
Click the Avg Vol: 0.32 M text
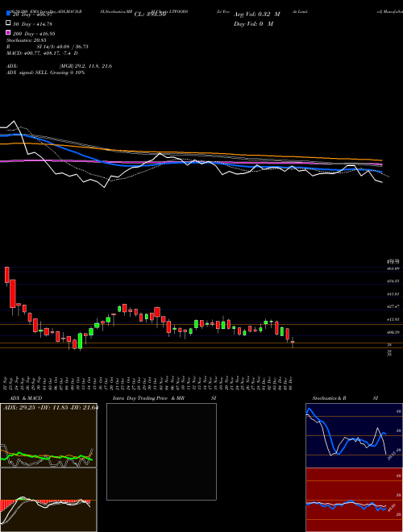point(257,15)
